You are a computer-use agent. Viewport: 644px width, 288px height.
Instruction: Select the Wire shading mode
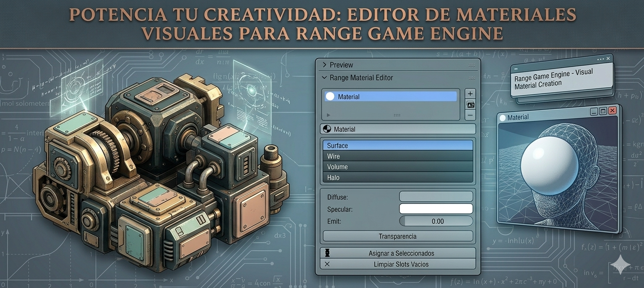[397, 156]
